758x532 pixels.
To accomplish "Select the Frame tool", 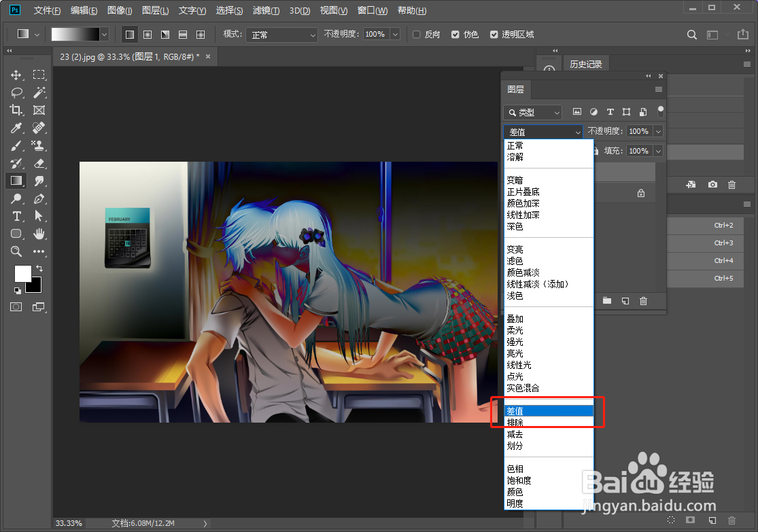I will tap(39, 110).
